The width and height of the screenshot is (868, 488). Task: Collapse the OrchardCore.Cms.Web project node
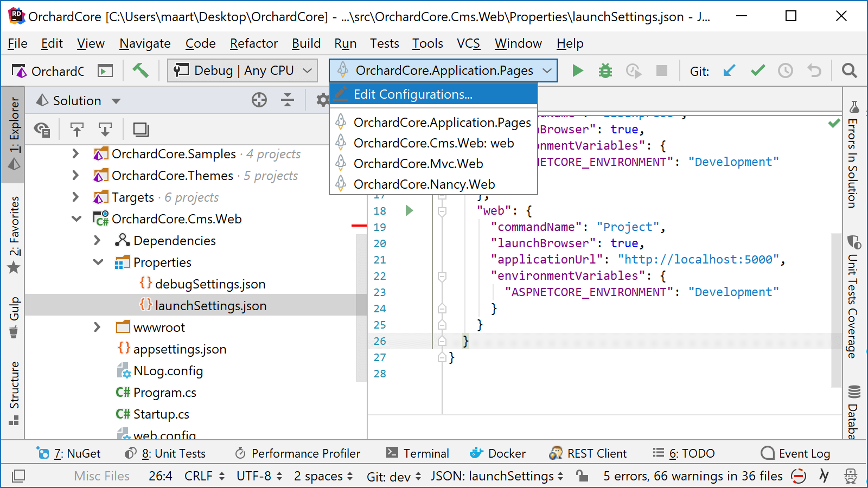[x=76, y=219]
